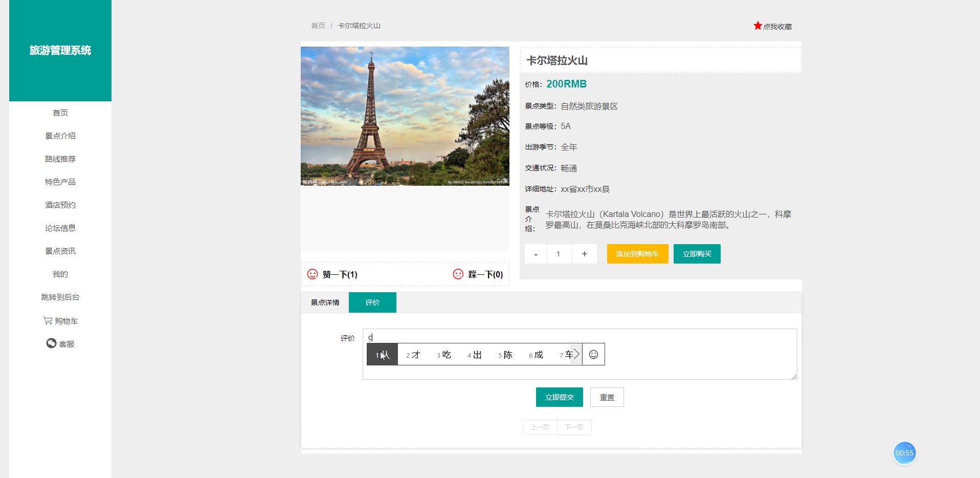Click 首页 in the breadcrumb

pos(318,26)
